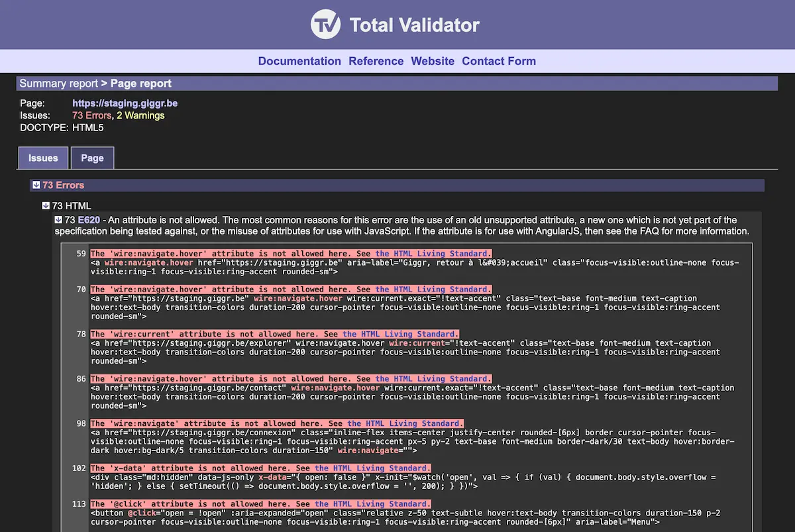Switch to the Page tab
The image size is (795, 532).
92,158
